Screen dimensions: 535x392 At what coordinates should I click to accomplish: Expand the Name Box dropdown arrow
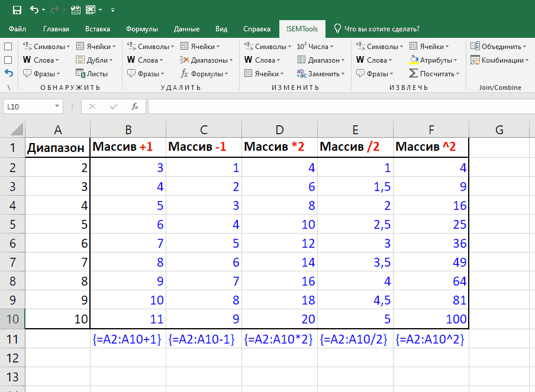coord(57,106)
